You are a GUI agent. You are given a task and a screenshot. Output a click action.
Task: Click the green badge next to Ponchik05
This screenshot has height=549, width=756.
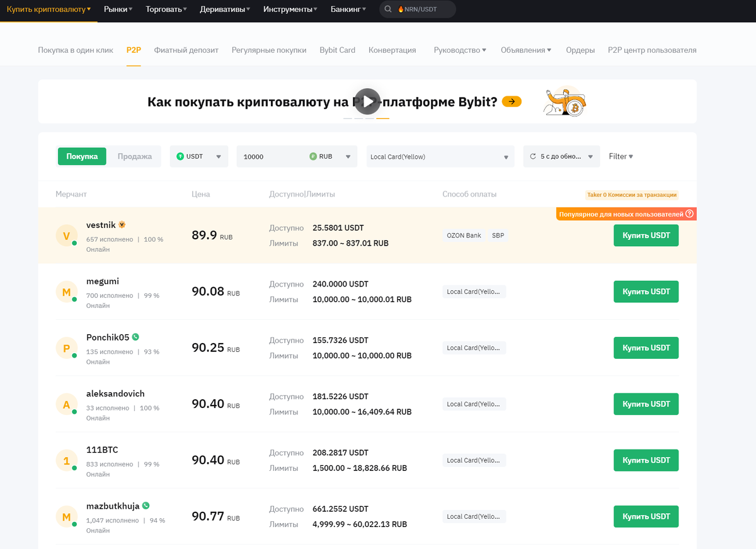coord(135,337)
